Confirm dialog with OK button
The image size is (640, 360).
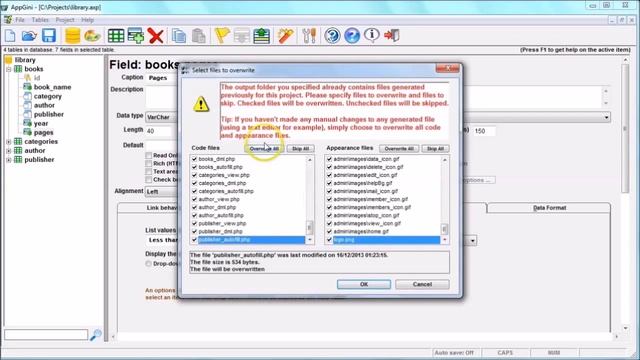coord(364,284)
